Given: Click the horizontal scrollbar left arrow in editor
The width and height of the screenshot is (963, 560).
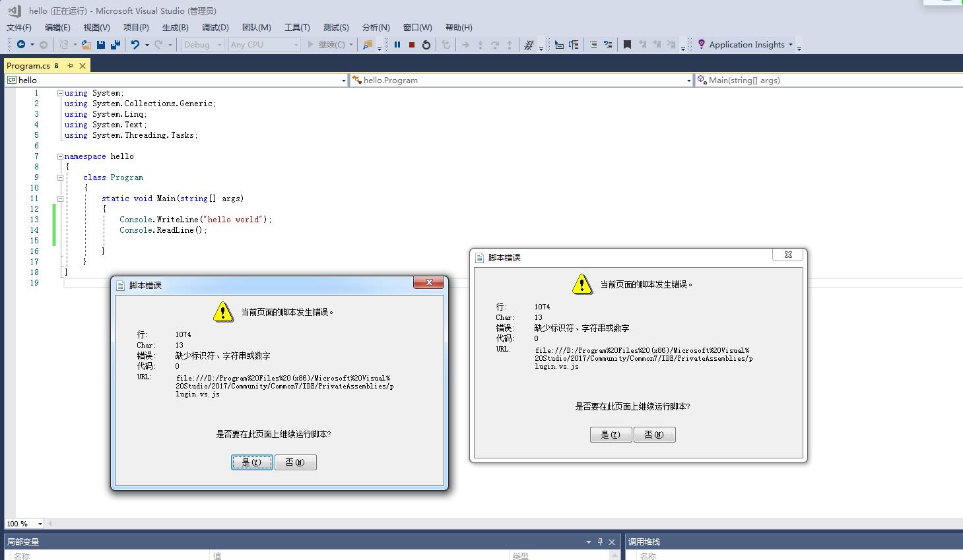Looking at the screenshot, I should pyautogui.click(x=50, y=524).
